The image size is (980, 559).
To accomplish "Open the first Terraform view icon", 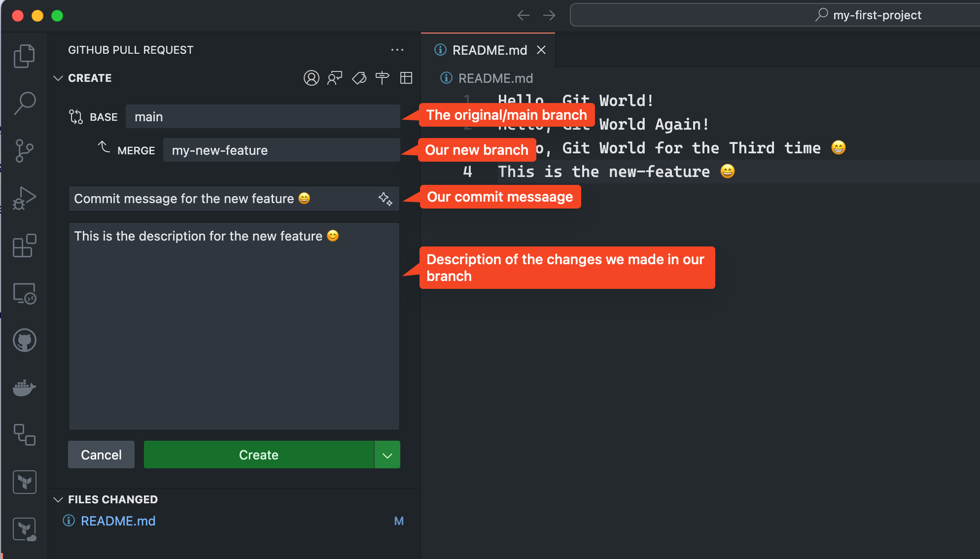I will pyautogui.click(x=24, y=482).
